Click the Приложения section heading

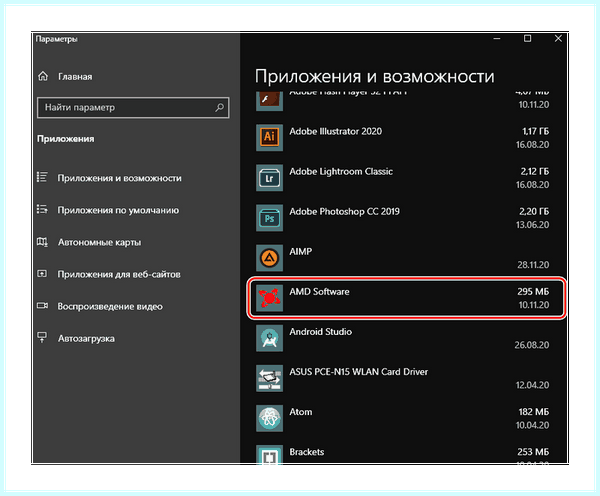[x=65, y=139]
